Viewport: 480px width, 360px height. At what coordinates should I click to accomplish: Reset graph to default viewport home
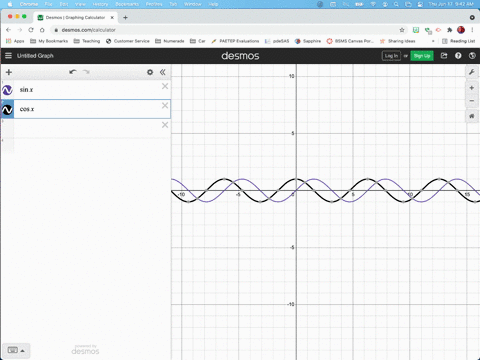[x=472, y=116]
